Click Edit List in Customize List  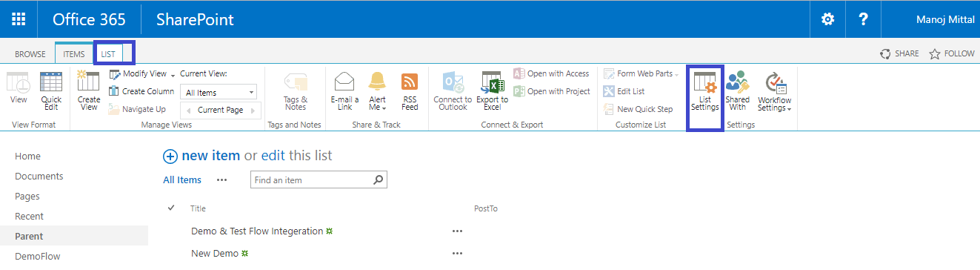coord(624,91)
